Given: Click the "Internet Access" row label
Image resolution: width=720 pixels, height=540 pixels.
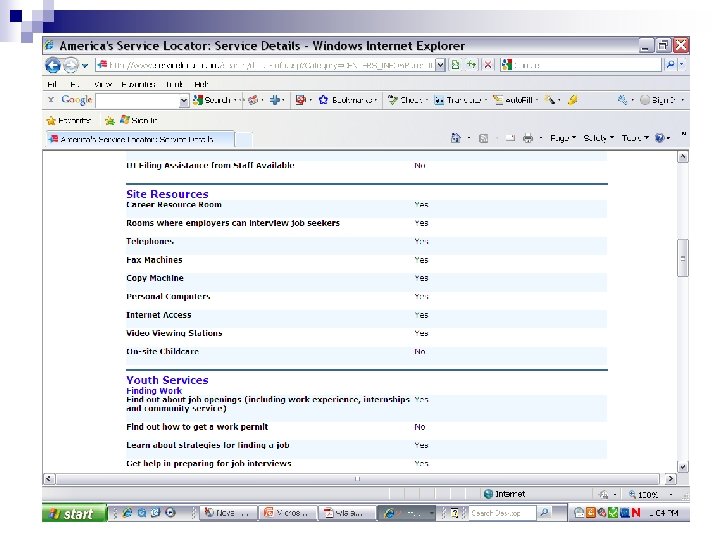Looking at the screenshot, I should click(x=158, y=315).
